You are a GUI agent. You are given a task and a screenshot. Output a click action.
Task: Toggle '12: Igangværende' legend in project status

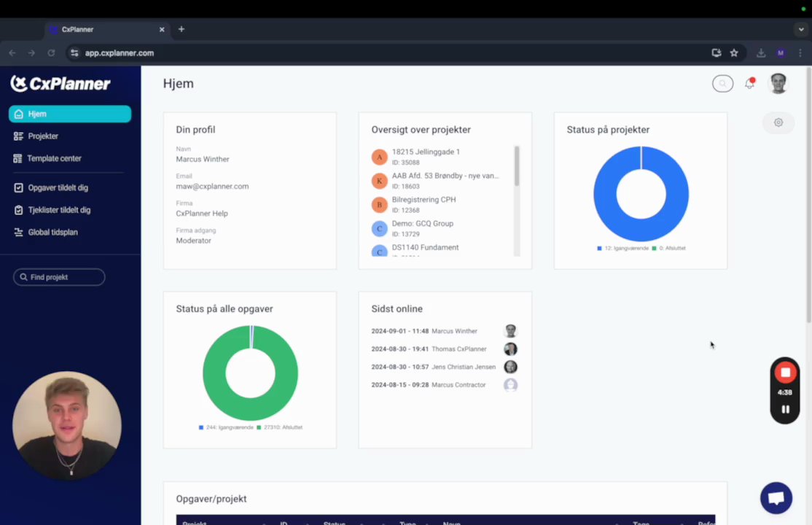(623, 248)
